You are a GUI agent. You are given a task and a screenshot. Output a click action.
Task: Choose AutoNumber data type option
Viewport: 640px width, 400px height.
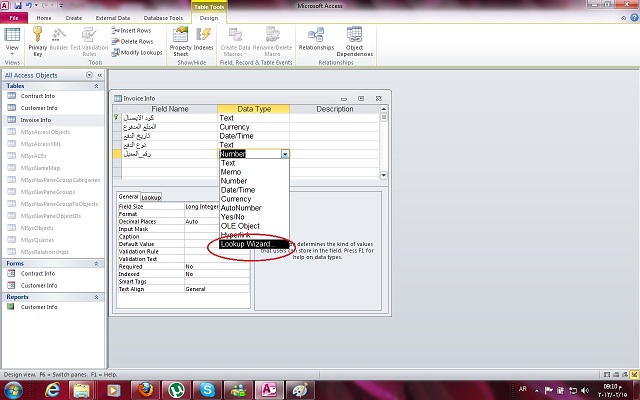241,208
